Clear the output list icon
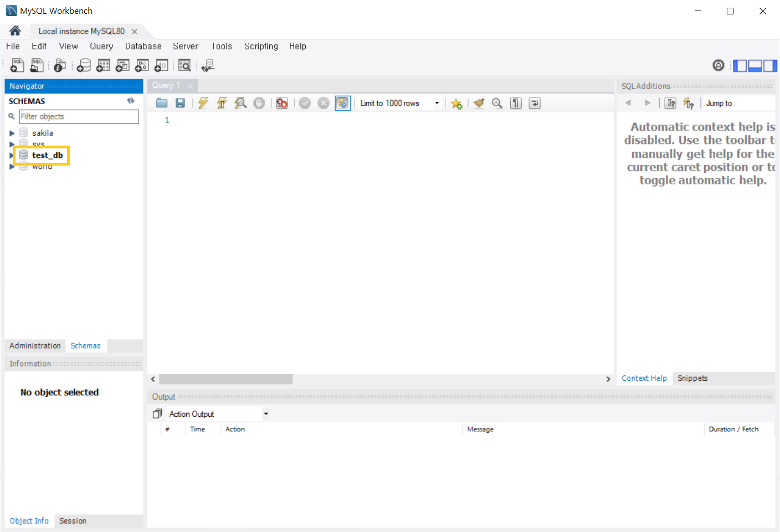This screenshot has width=780, height=532. (157, 414)
